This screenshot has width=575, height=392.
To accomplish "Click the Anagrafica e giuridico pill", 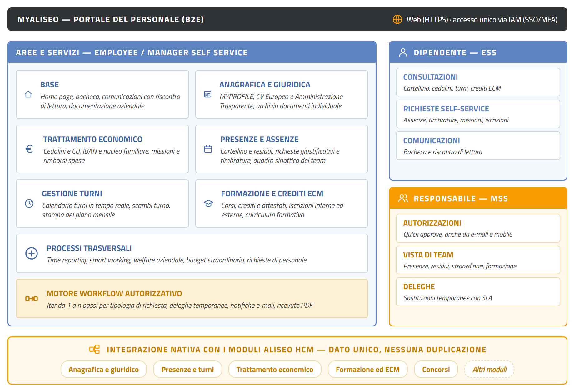I will (x=104, y=369).
